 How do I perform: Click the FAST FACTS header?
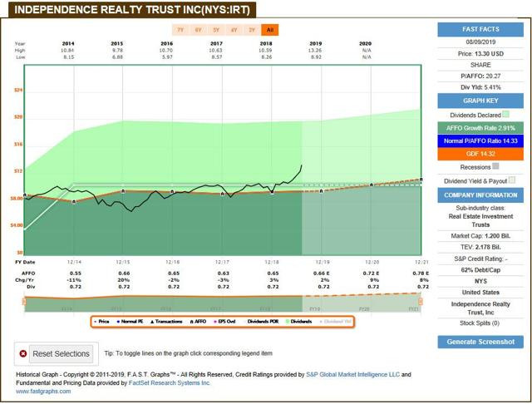480,30
